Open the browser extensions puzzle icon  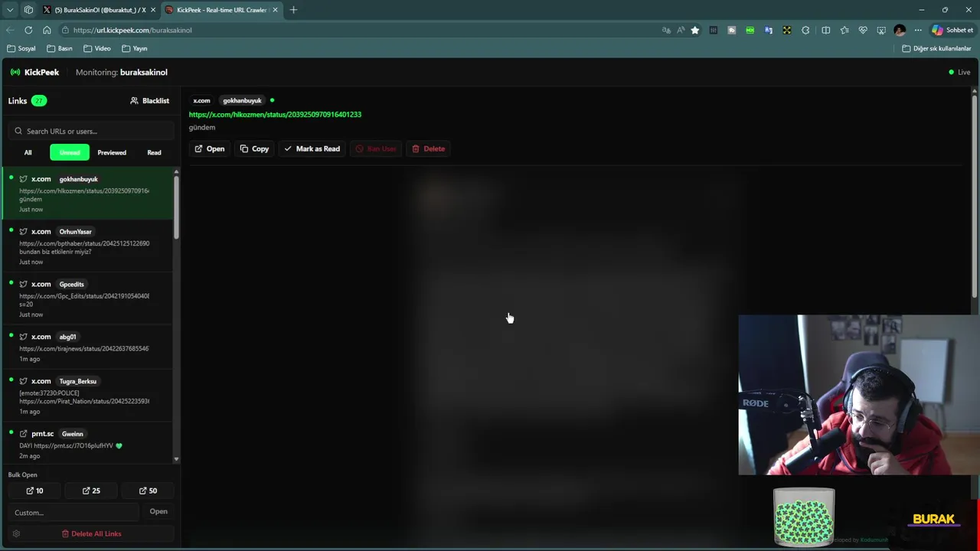point(805,30)
